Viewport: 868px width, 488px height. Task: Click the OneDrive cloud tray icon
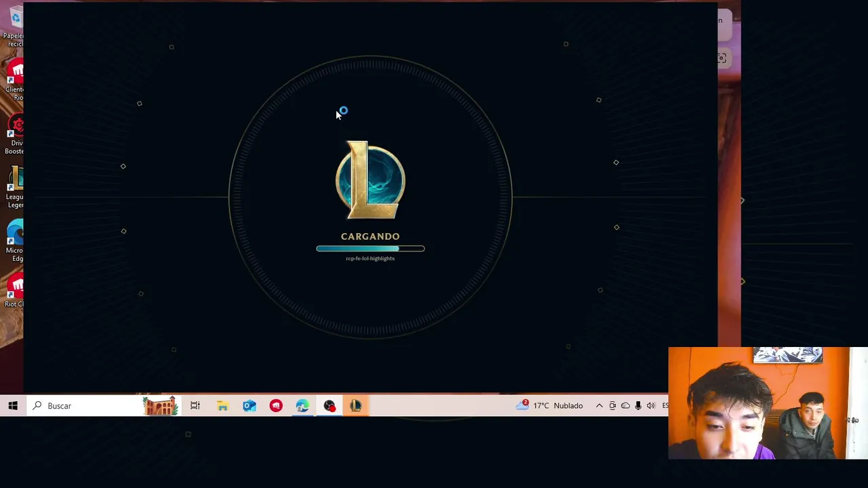pyautogui.click(x=625, y=405)
